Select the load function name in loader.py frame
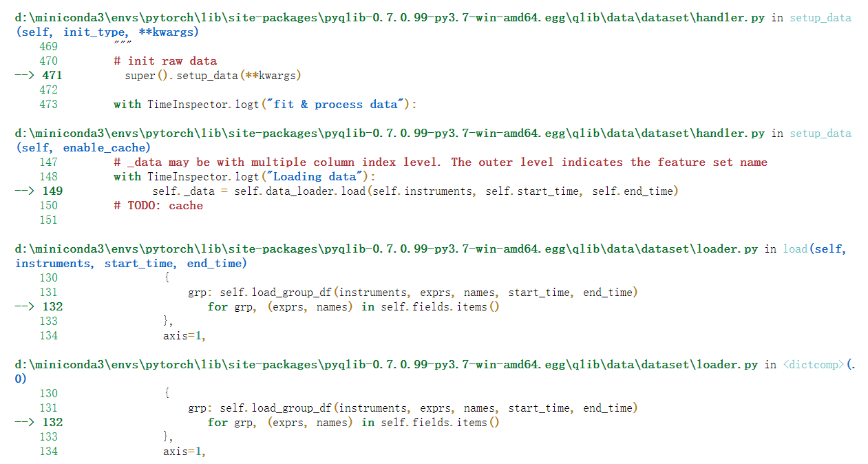Viewport: 868px width, 464px height. [794, 249]
